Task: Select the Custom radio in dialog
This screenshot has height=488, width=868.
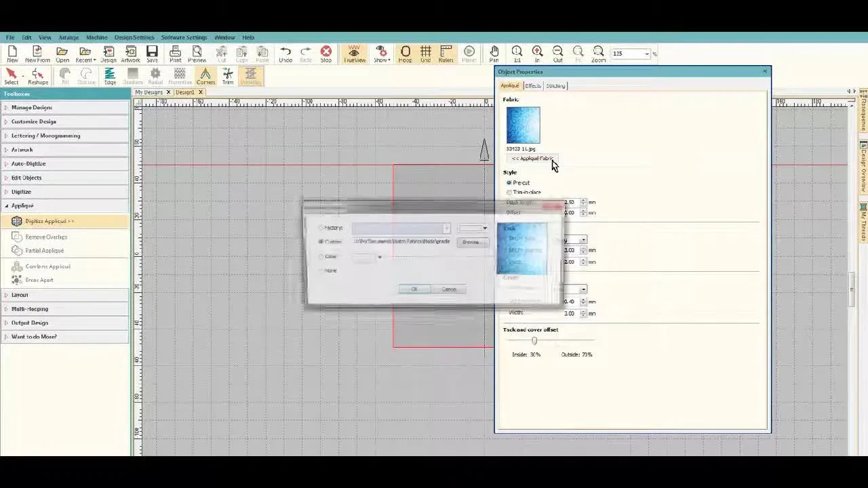Action: [x=321, y=242]
